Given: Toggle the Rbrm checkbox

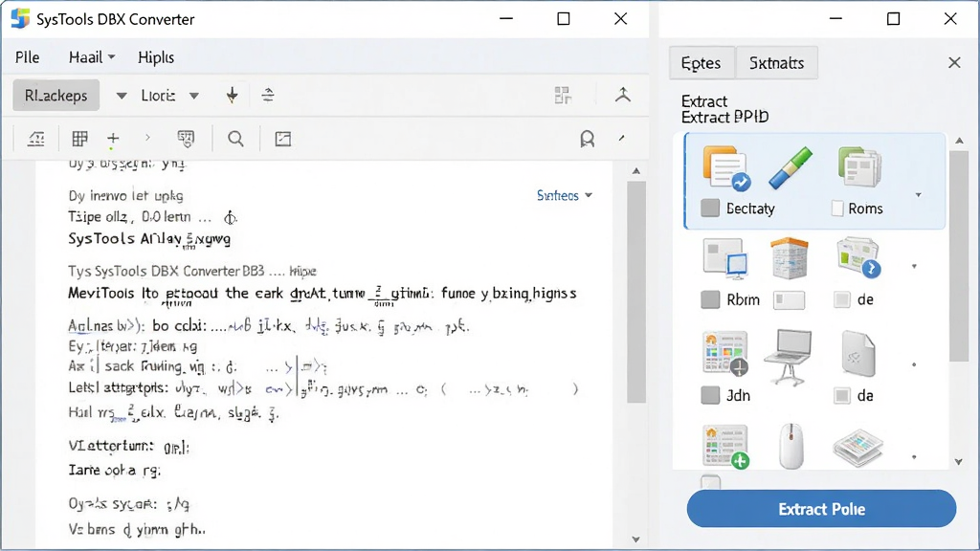Looking at the screenshot, I should tap(710, 299).
